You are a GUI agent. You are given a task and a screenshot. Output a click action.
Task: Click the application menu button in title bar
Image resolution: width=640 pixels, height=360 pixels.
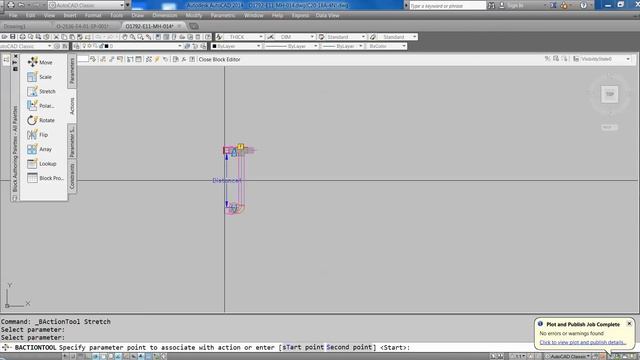(x=3, y=5)
